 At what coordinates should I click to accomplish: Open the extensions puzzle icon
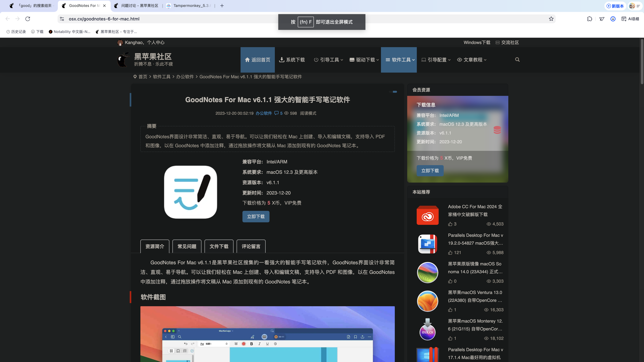589,19
